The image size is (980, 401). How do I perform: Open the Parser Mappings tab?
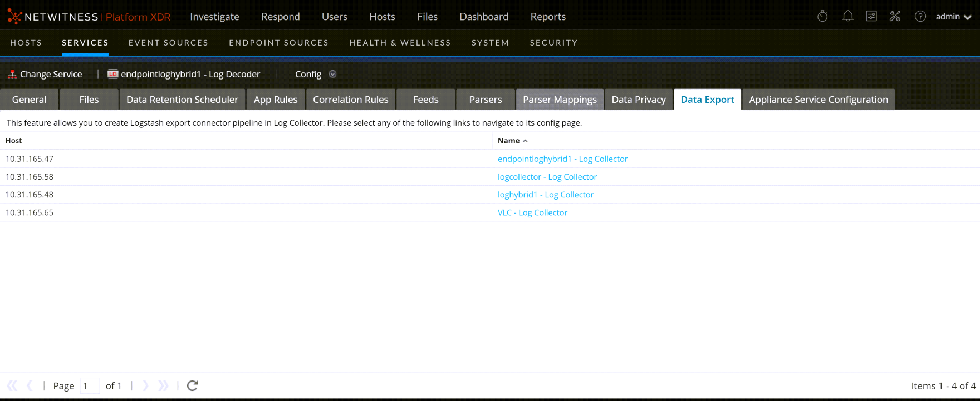click(560, 100)
